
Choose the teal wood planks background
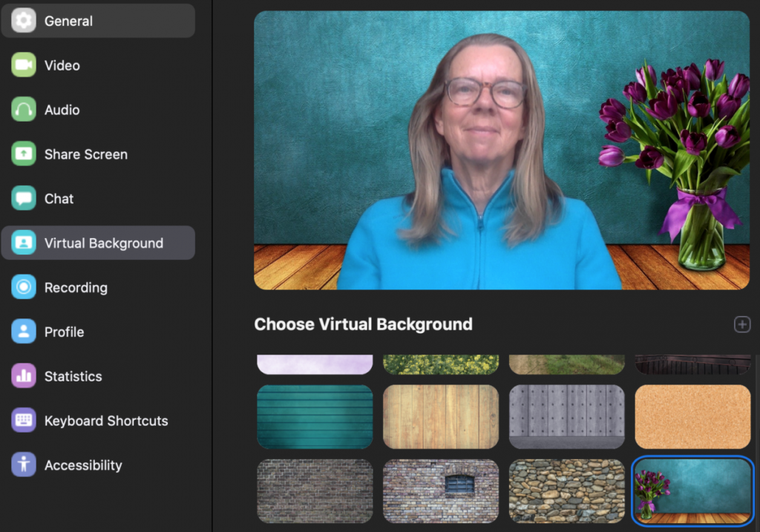[315, 416]
